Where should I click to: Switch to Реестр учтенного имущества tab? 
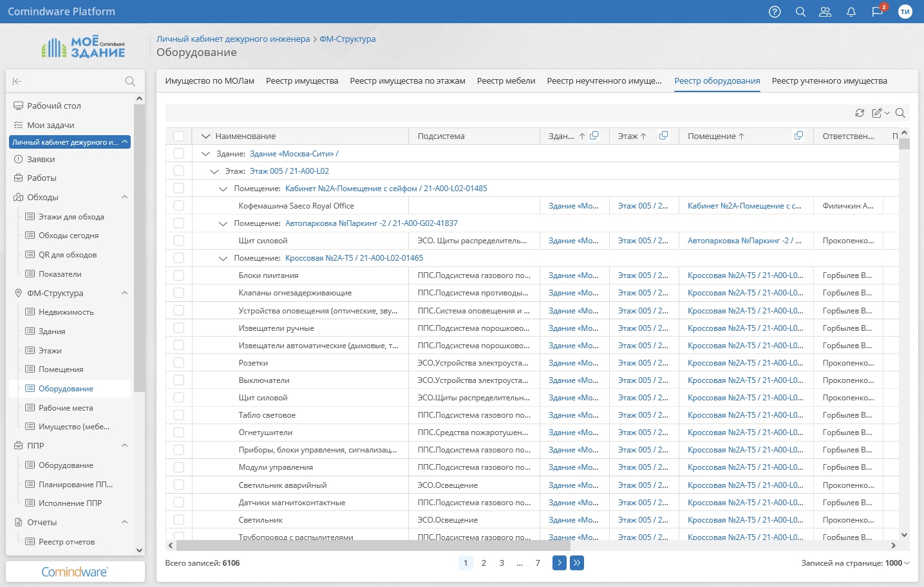(829, 81)
